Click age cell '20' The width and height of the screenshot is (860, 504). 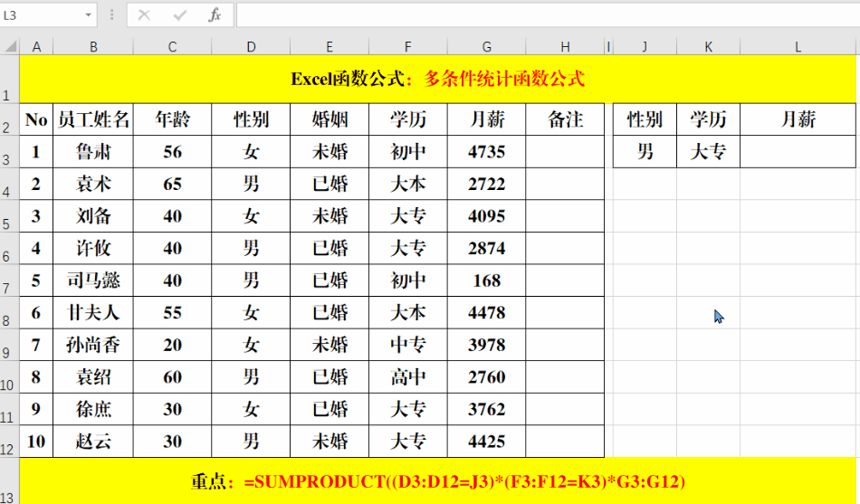click(x=172, y=345)
